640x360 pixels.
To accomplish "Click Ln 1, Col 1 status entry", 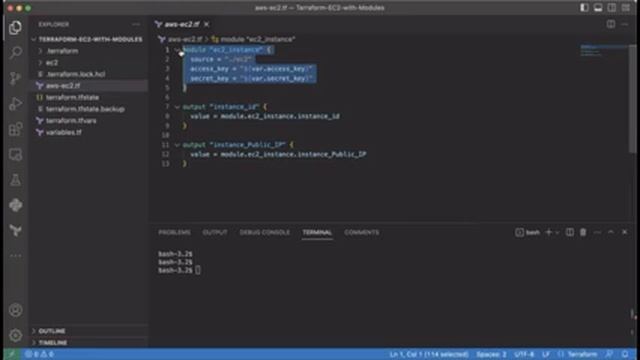I will point(429,354).
